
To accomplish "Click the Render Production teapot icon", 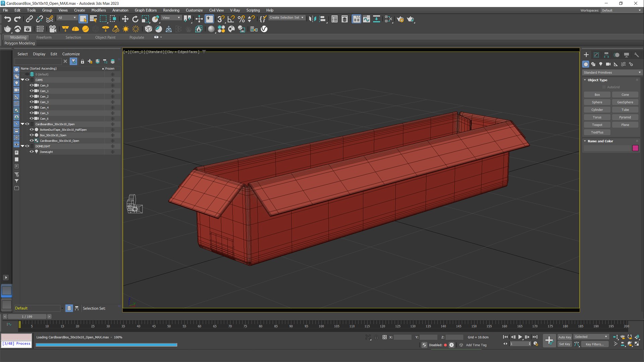I will pos(411,19).
